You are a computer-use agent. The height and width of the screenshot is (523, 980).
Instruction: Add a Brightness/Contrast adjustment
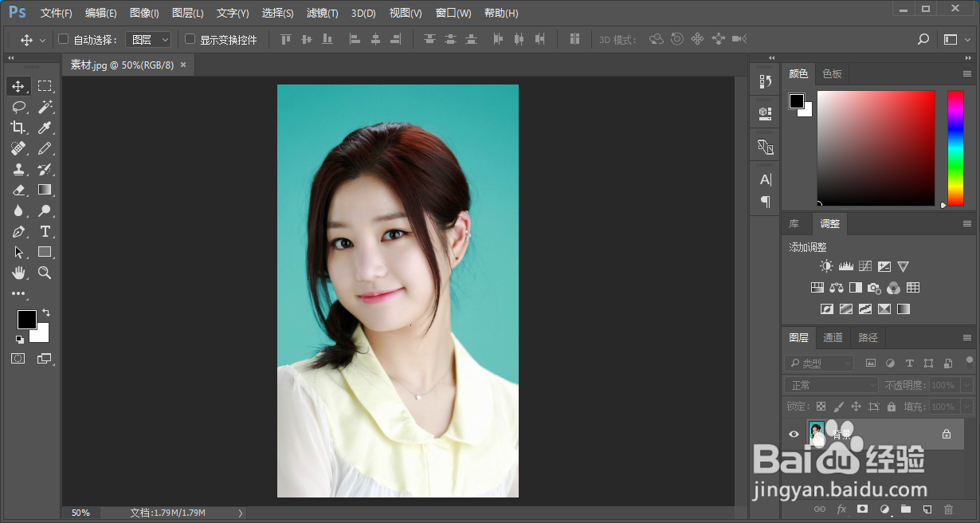[x=826, y=266]
